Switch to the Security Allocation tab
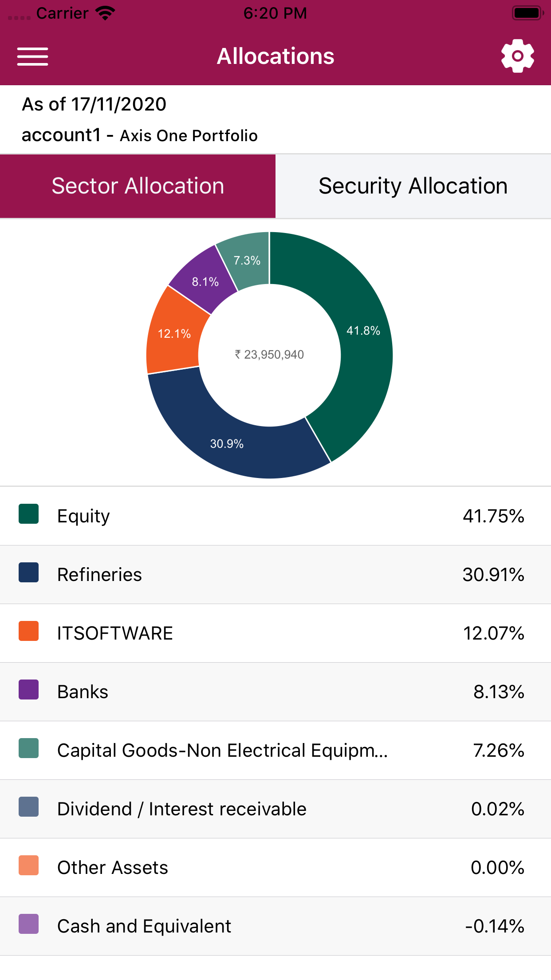The image size is (551, 980). pos(413,186)
